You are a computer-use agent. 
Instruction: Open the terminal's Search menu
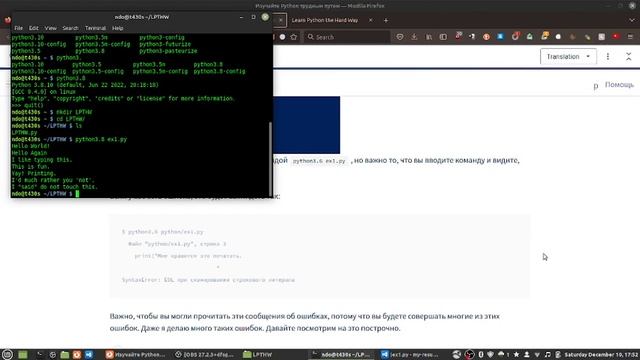tap(70, 28)
